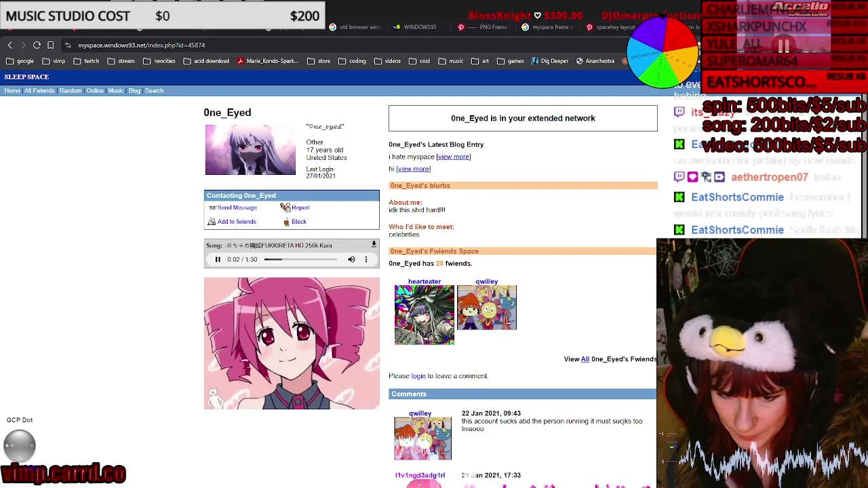
Task: Switch to spacehey layout tab
Action: point(610,27)
